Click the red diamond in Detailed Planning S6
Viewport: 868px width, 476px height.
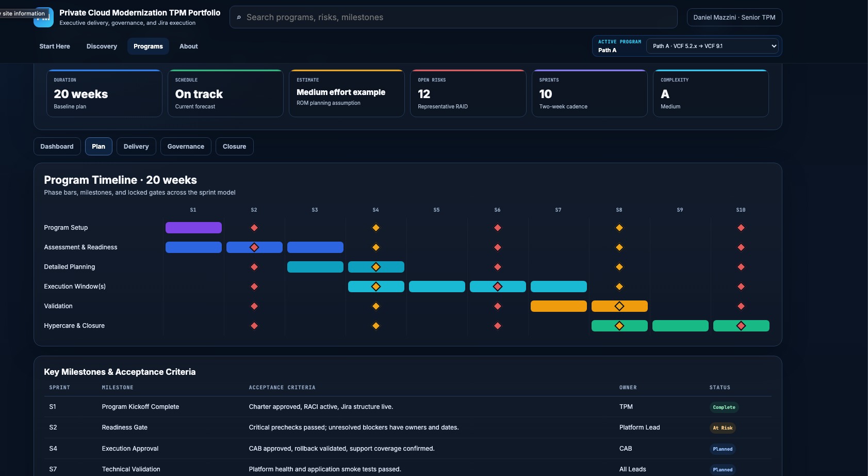tap(498, 267)
